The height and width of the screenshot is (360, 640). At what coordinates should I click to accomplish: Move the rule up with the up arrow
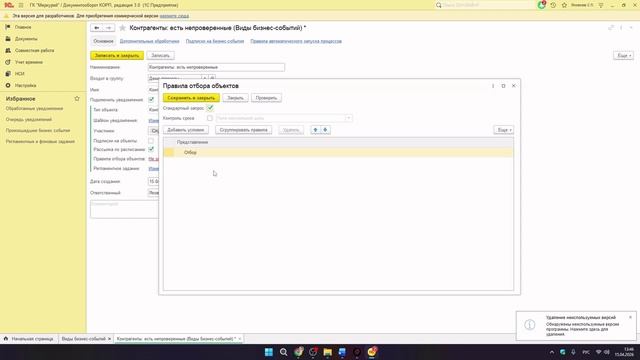[315, 130]
